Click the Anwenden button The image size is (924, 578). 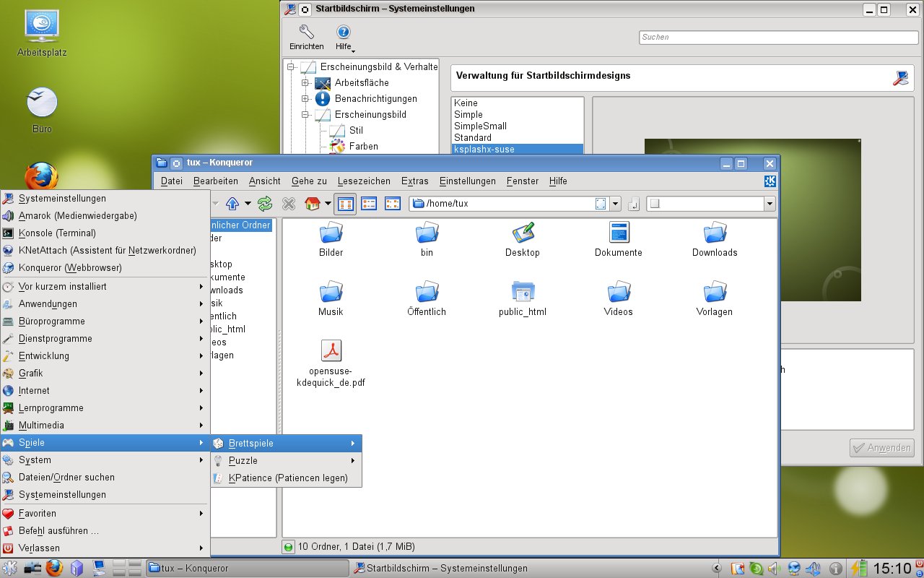882,448
